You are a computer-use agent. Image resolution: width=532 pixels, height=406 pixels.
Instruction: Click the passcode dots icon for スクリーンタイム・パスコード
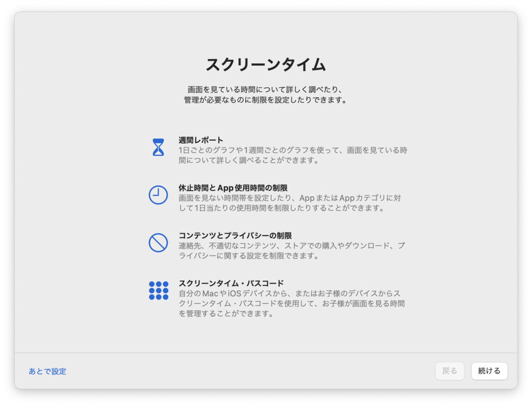pyautogui.click(x=158, y=290)
